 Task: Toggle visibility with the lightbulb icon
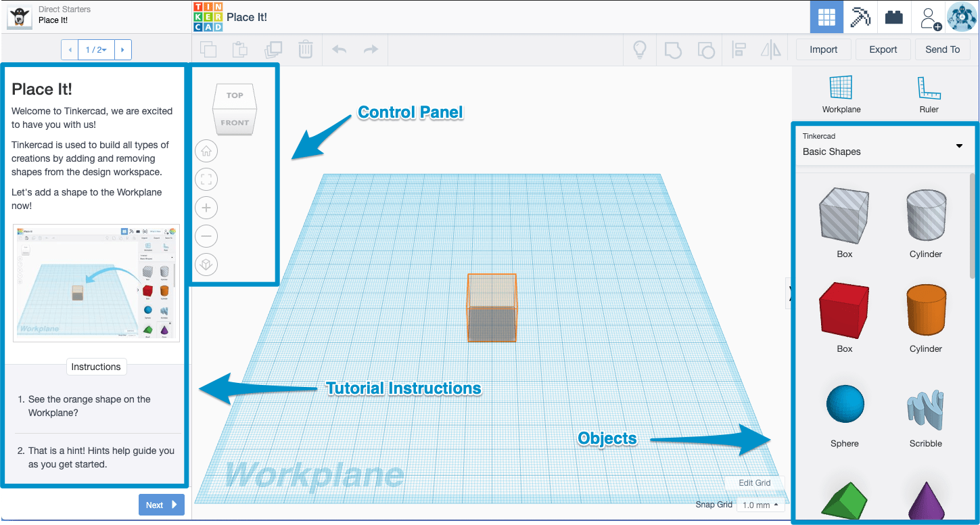point(639,49)
